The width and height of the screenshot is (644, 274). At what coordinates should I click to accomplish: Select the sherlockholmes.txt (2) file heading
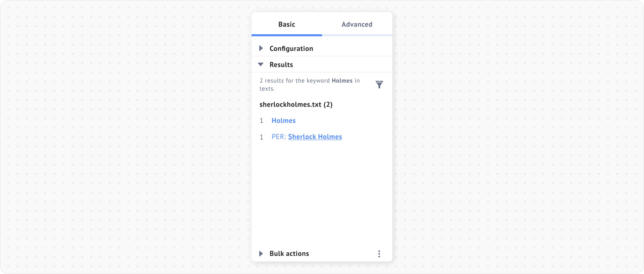tap(296, 105)
